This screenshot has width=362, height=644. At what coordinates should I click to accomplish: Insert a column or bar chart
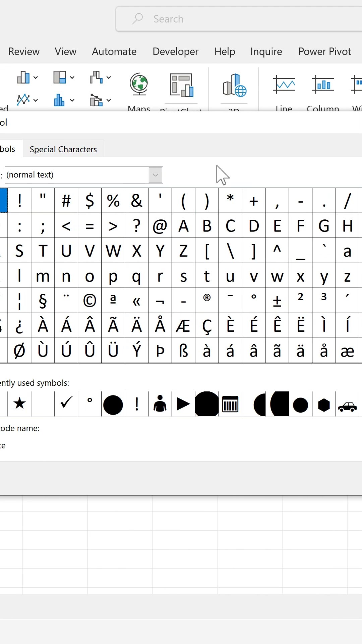click(23, 77)
